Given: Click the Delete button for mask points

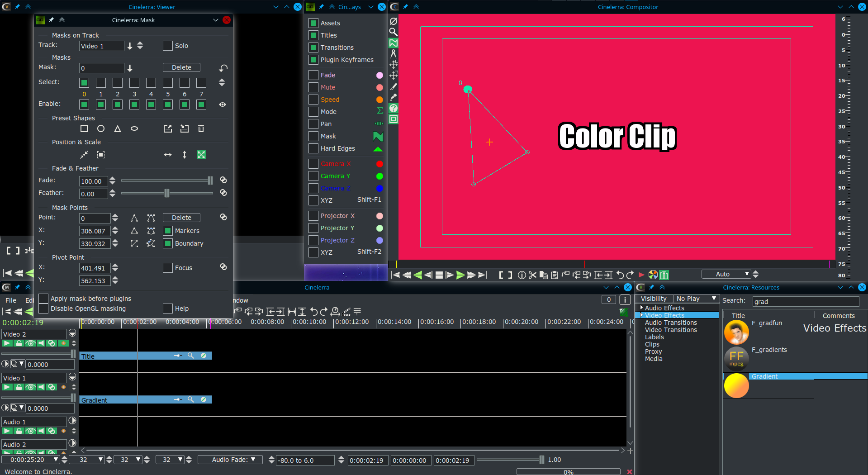Looking at the screenshot, I should click(x=181, y=218).
